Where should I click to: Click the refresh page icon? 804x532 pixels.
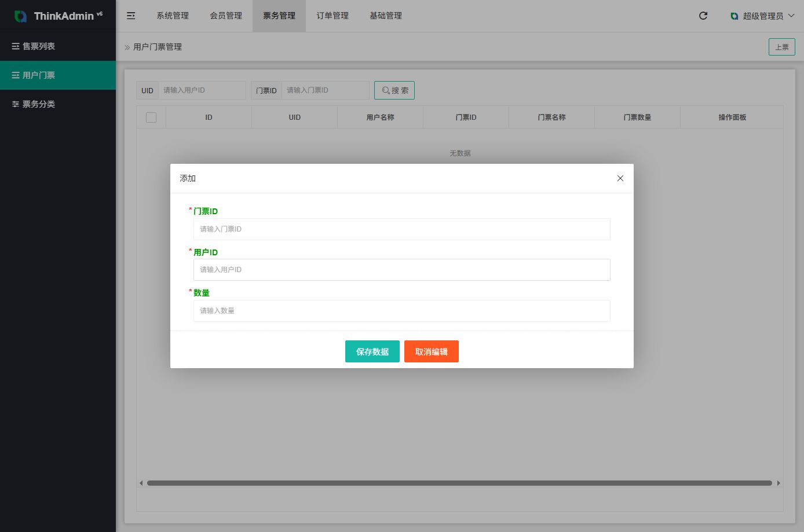[x=703, y=16]
